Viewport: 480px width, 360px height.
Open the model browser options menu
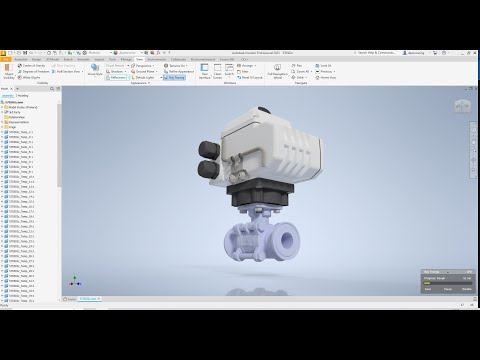(x=58, y=89)
